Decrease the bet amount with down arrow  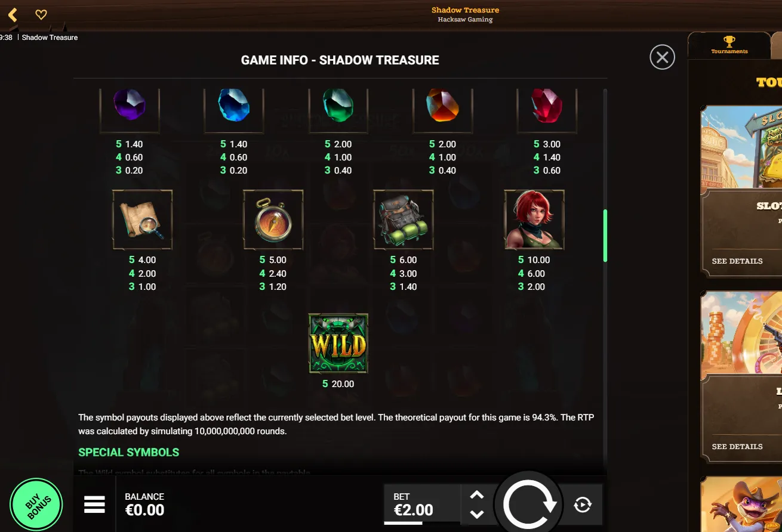pyautogui.click(x=476, y=514)
